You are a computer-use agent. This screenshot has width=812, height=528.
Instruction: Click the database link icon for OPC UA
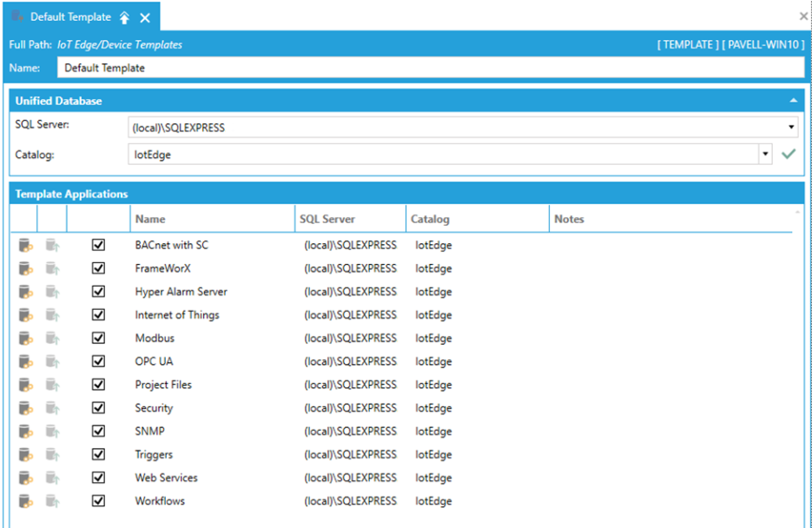[x=26, y=362]
